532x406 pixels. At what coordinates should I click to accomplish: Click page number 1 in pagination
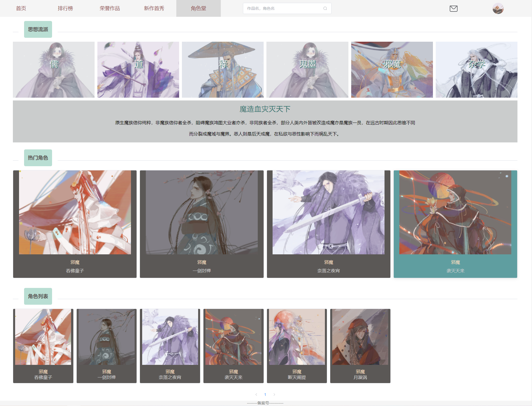pyautogui.click(x=265, y=395)
